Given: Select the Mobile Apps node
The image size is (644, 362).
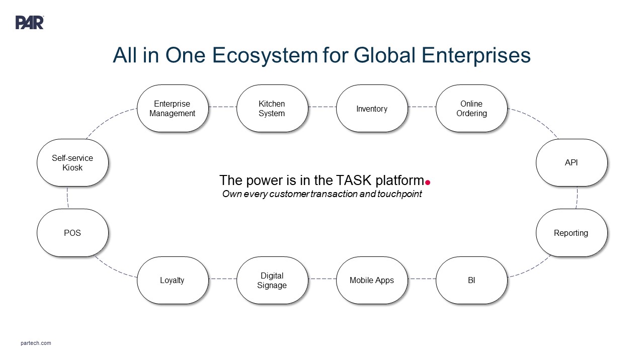Looking at the screenshot, I should click(371, 280).
